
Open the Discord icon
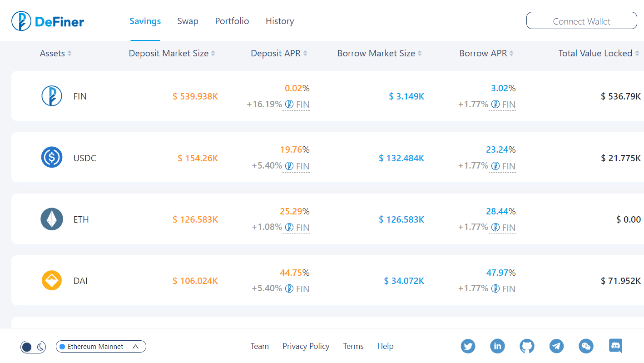tap(616, 346)
